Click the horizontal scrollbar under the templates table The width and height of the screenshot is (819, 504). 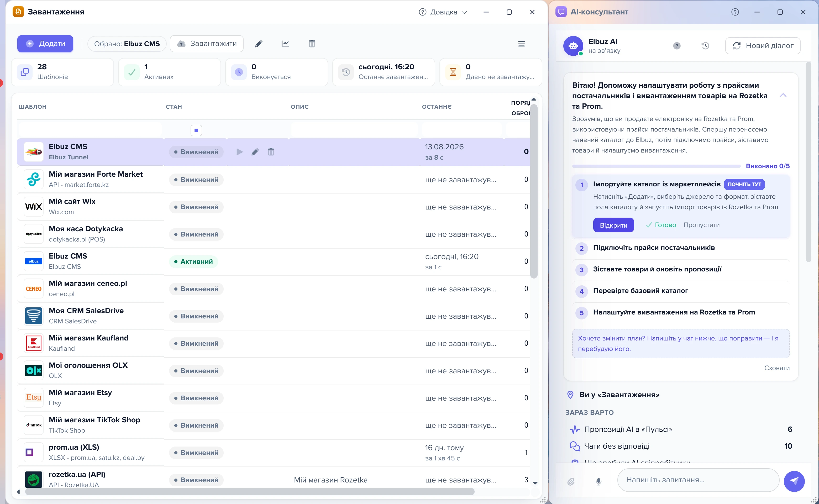[x=250, y=492]
